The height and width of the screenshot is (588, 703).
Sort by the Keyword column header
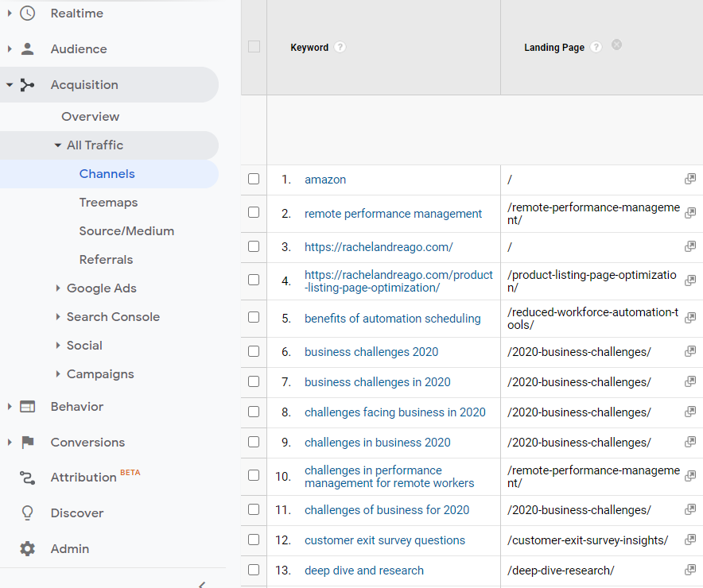pyautogui.click(x=309, y=47)
